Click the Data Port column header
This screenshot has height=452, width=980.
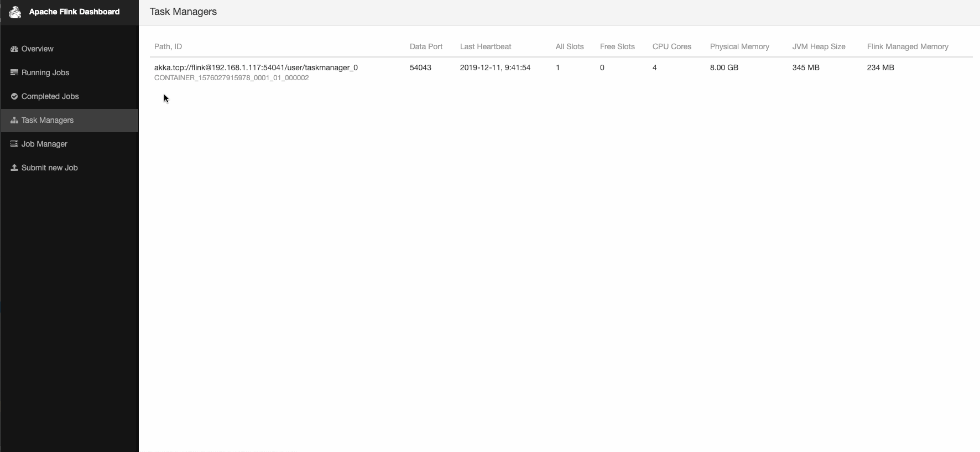click(426, 46)
